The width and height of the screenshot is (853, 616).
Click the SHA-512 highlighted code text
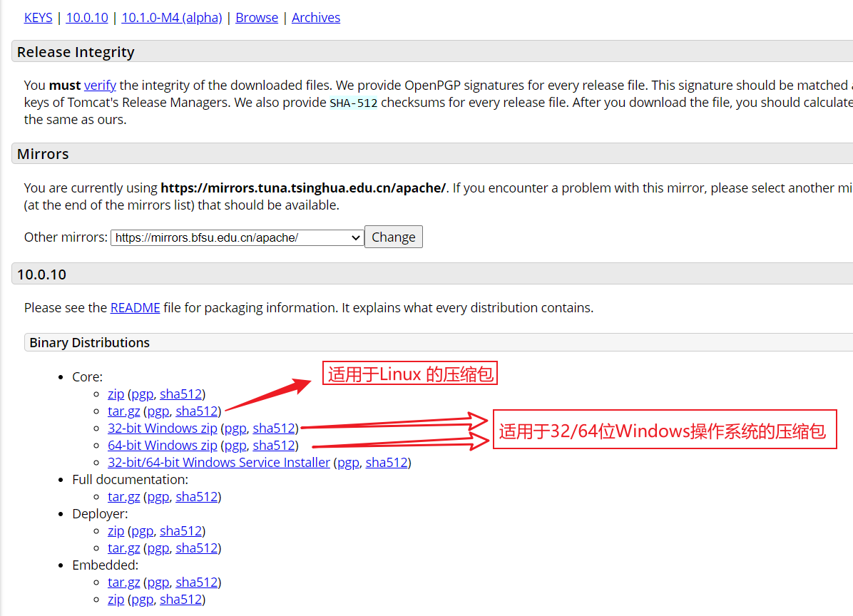click(x=354, y=103)
